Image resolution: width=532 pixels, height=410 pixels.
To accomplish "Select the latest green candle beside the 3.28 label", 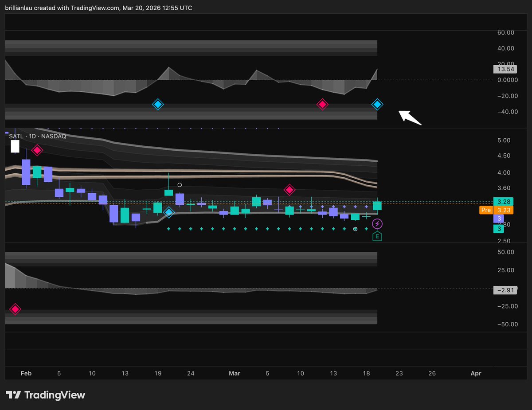I will pos(377,206).
